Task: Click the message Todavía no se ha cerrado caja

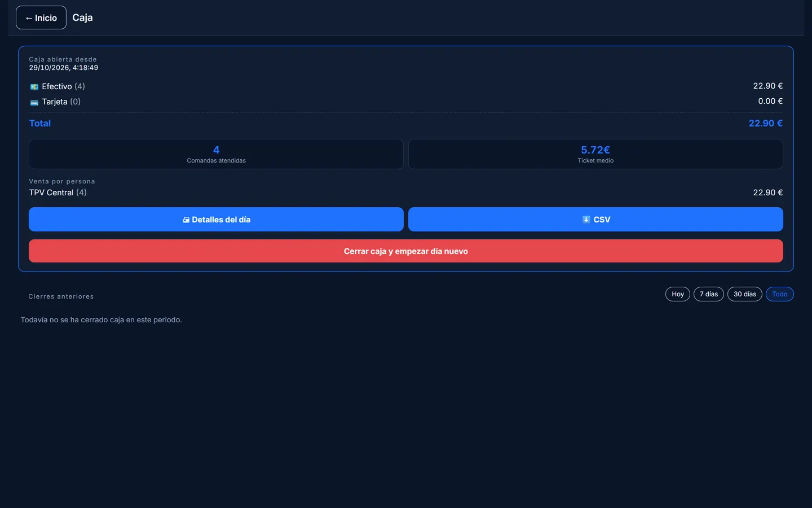Action: tap(101, 319)
